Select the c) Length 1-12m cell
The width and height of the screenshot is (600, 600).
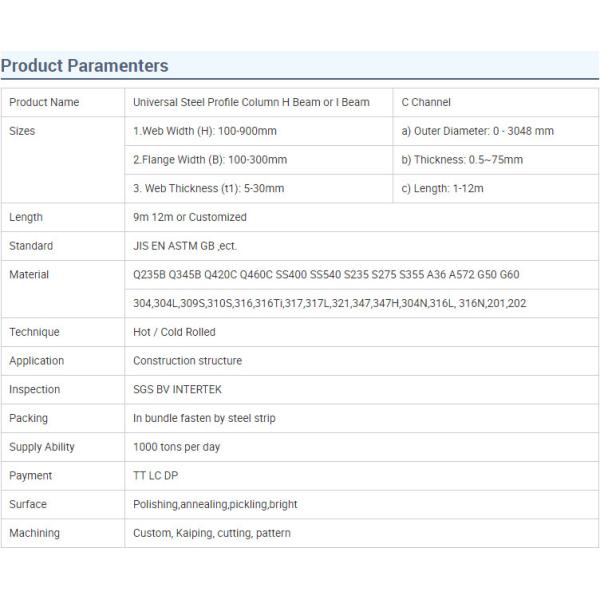click(444, 188)
